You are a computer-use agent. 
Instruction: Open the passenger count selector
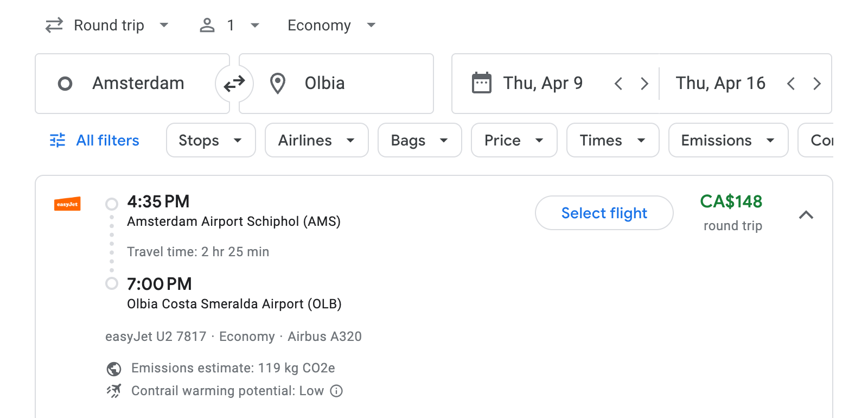click(x=229, y=25)
